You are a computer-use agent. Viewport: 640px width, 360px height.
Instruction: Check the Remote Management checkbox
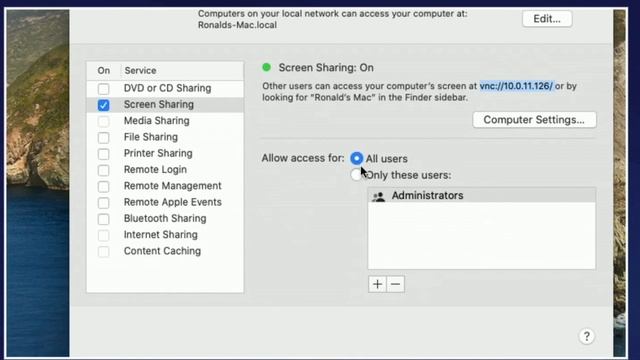click(104, 187)
